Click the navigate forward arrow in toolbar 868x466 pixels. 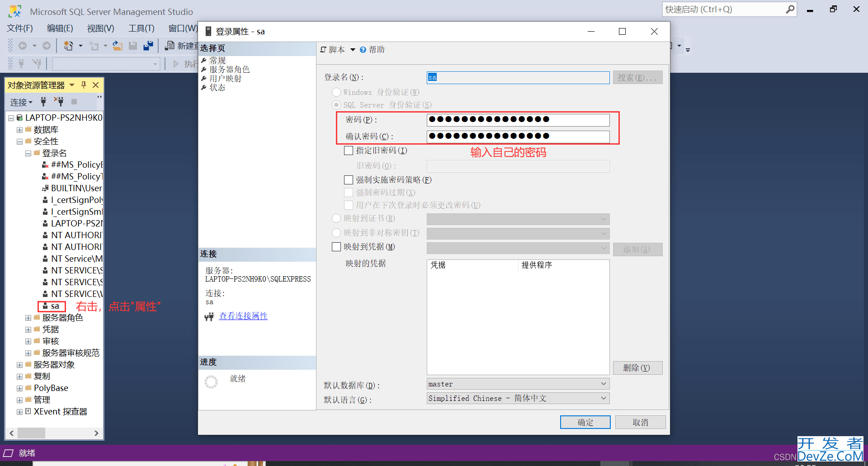click(47, 46)
